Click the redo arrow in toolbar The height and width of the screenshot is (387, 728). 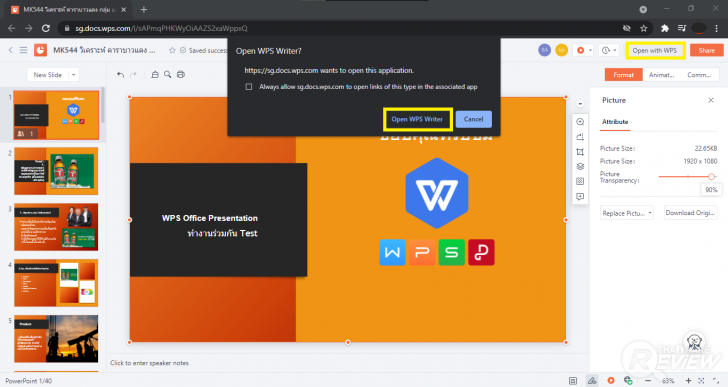pos(134,75)
